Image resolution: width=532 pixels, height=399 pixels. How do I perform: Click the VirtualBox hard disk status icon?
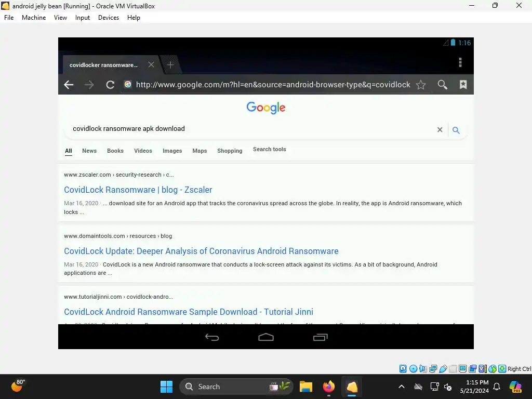pyautogui.click(x=403, y=369)
